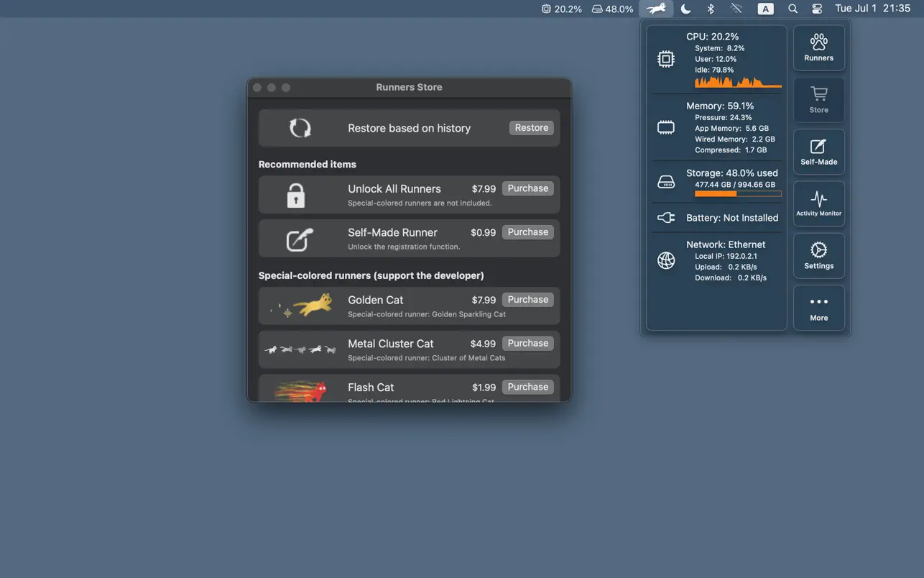This screenshot has height=578, width=924.
Task: Purchase the Self-Made Runner
Action: [528, 232]
